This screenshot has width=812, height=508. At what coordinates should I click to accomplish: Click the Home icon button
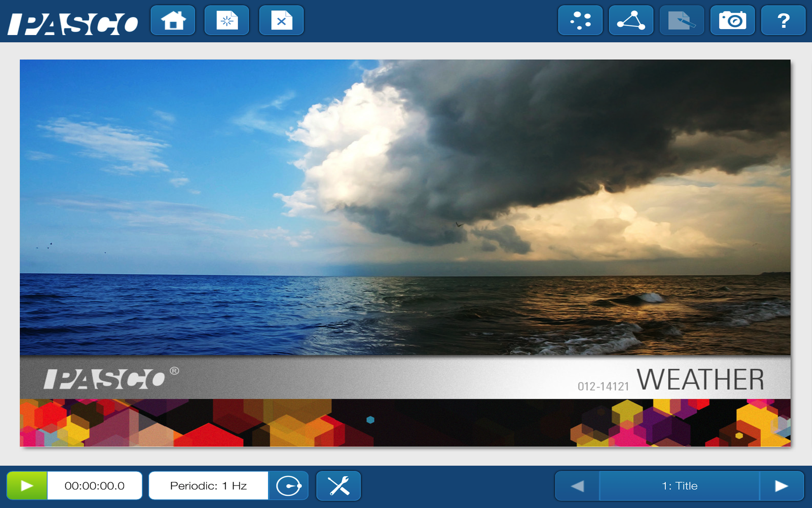click(173, 20)
